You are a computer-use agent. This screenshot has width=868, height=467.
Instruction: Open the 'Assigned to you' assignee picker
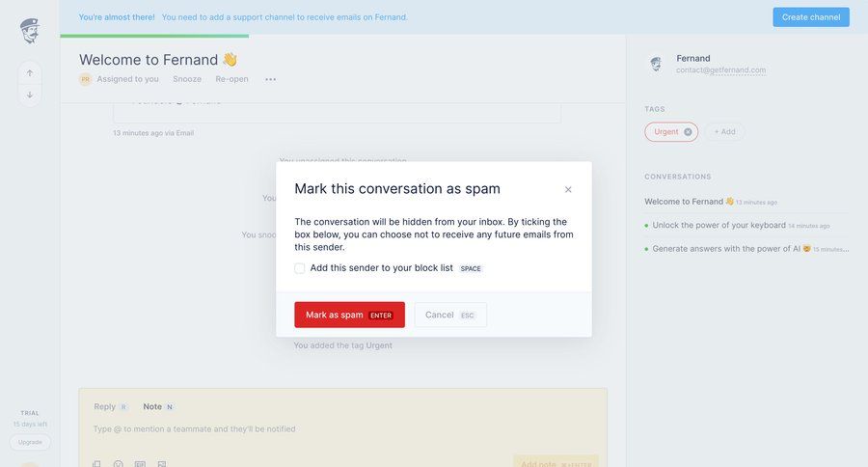coord(127,79)
